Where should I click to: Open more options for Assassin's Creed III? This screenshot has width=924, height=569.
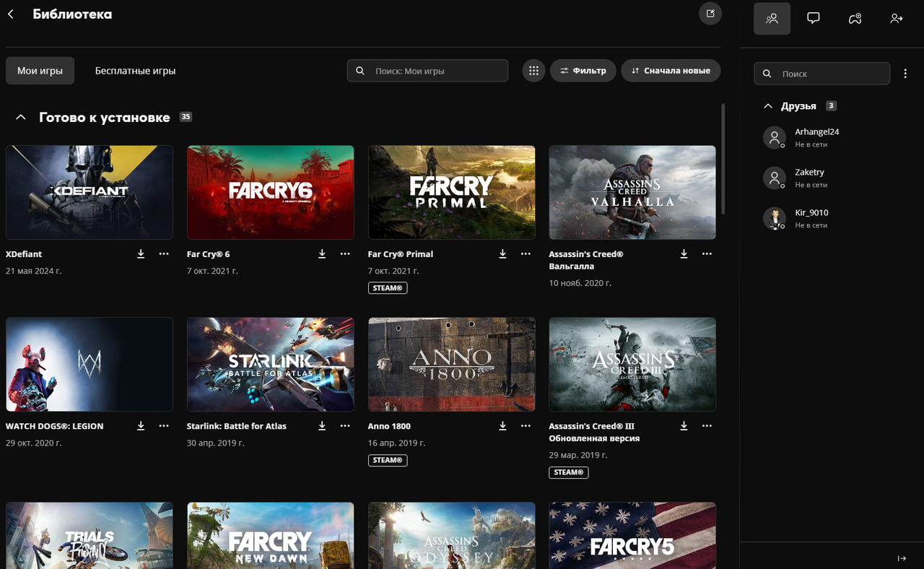tap(707, 426)
